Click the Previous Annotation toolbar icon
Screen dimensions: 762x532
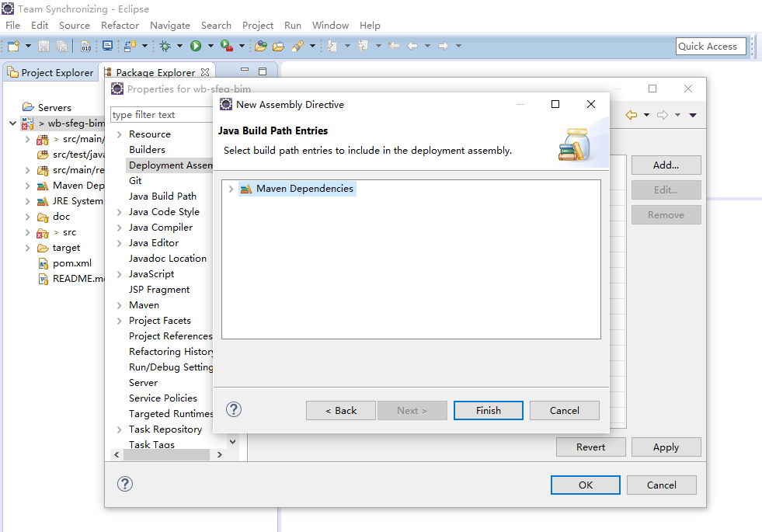click(x=363, y=46)
